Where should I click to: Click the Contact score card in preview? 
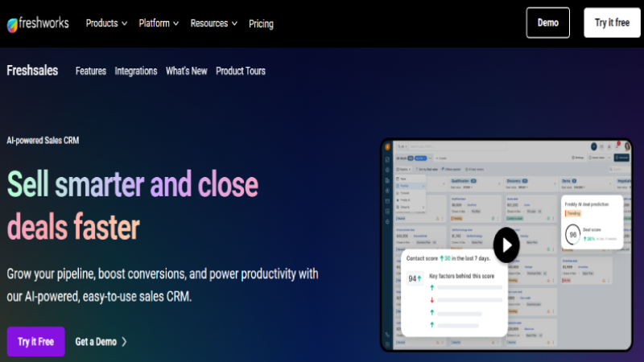coord(454,293)
